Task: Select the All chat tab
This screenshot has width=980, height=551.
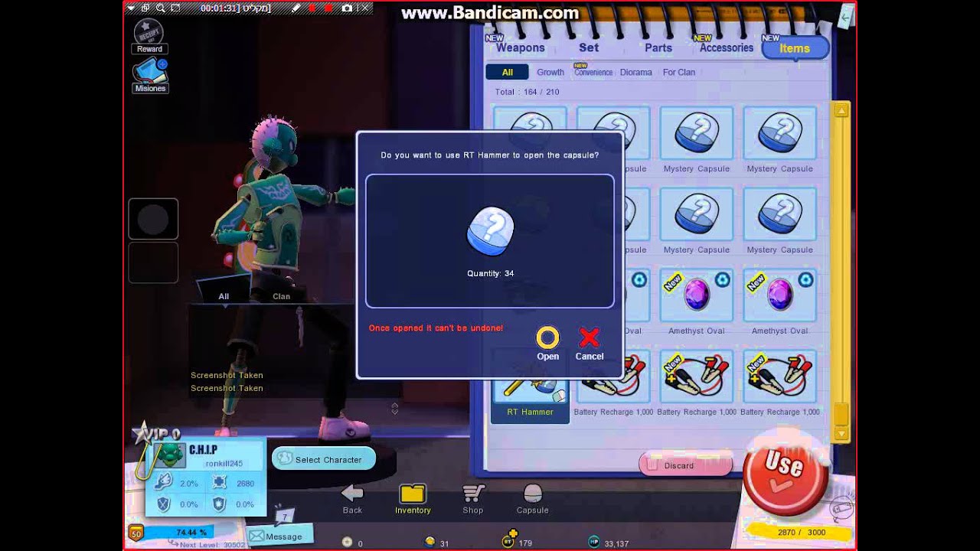Action: 224,296
